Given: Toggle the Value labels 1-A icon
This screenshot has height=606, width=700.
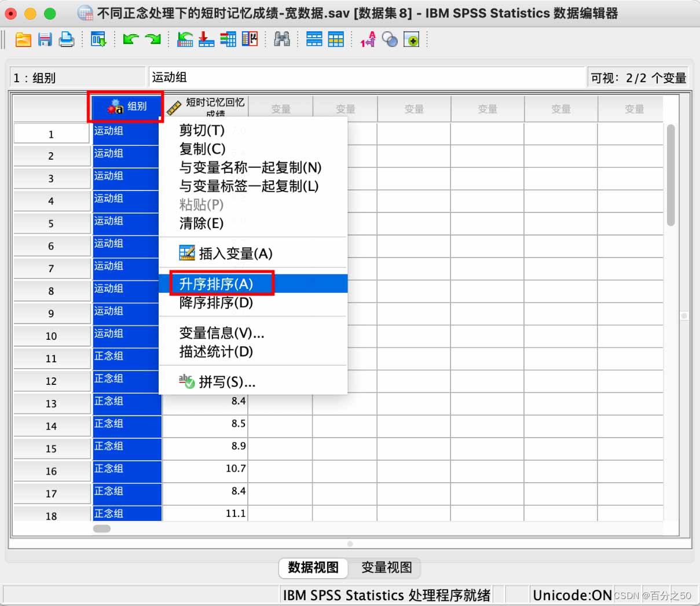Looking at the screenshot, I should coord(368,39).
